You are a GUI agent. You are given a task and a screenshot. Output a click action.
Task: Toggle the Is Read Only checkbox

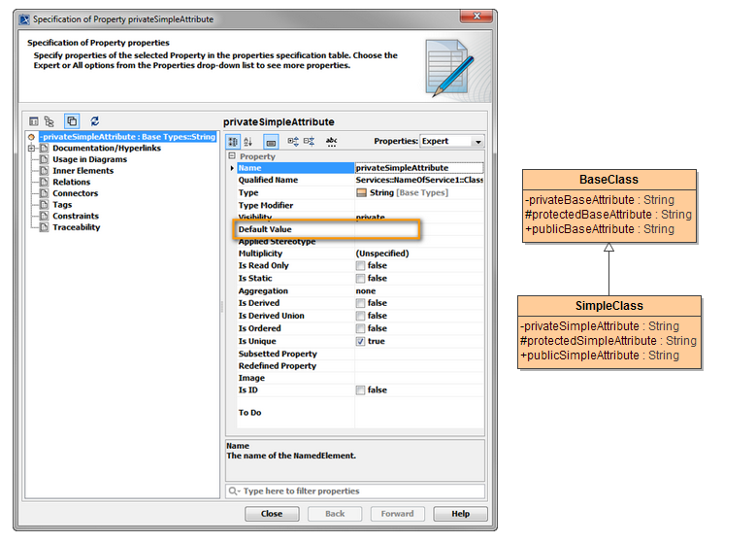click(360, 265)
